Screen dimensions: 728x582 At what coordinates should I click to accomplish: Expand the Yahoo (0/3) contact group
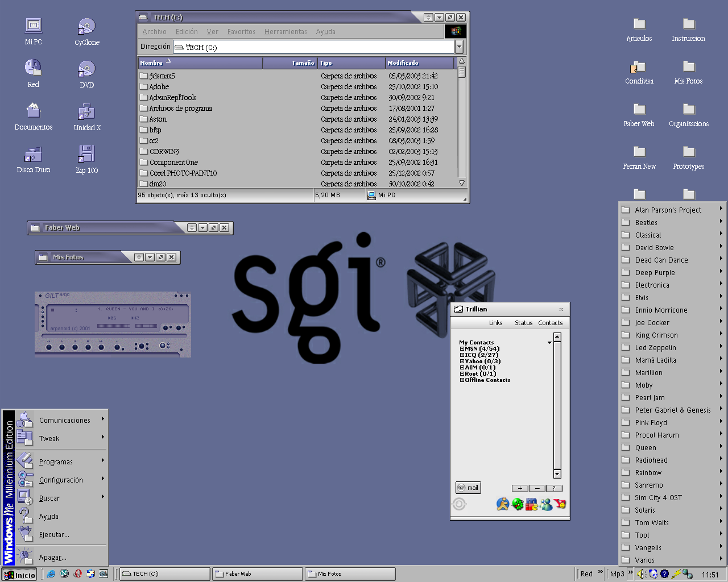coord(462,361)
